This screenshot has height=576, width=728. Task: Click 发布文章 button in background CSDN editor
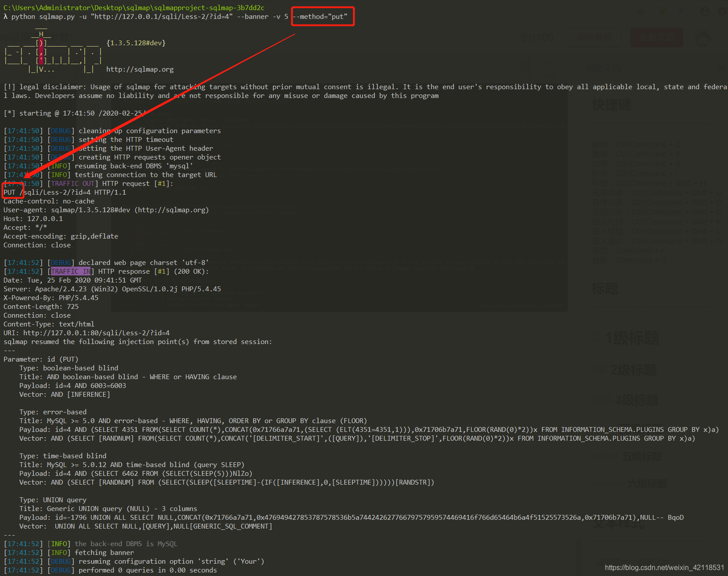(657, 38)
